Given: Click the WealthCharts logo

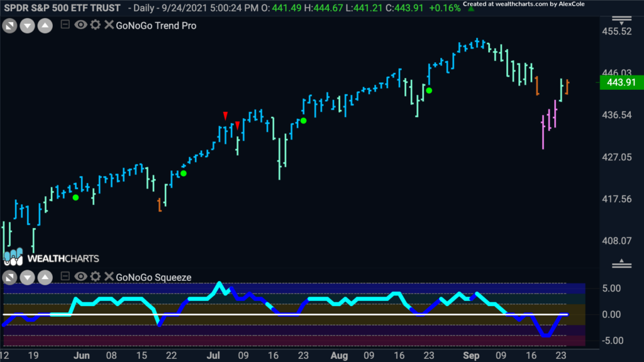Looking at the screenshot, I should [52, 257].
